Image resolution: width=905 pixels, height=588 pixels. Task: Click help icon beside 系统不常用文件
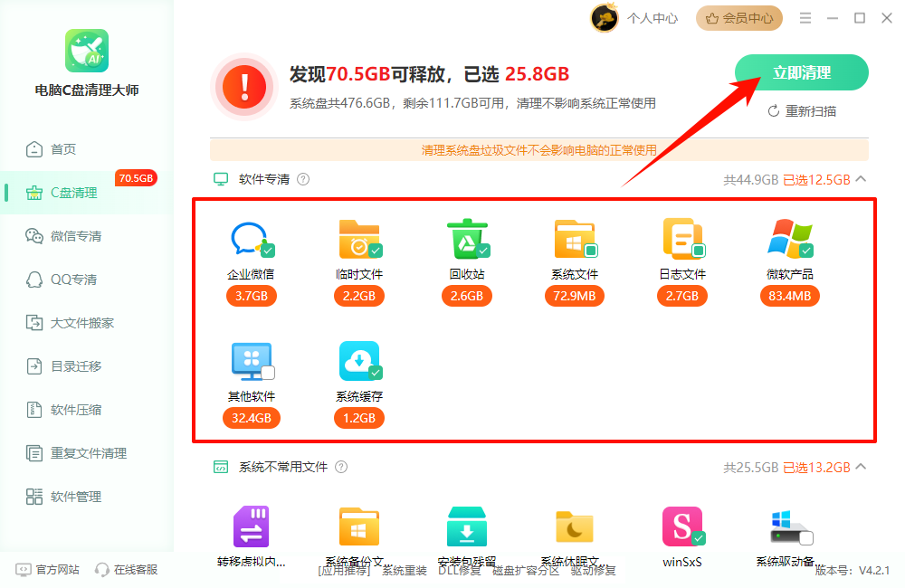tap(341, 467)
